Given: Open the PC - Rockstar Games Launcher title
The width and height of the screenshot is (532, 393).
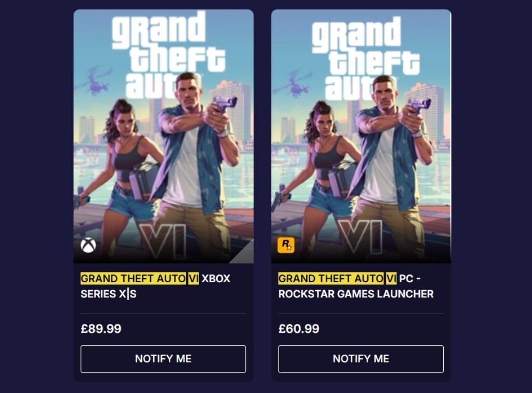Looking at the screenshot, I should 356,286.
